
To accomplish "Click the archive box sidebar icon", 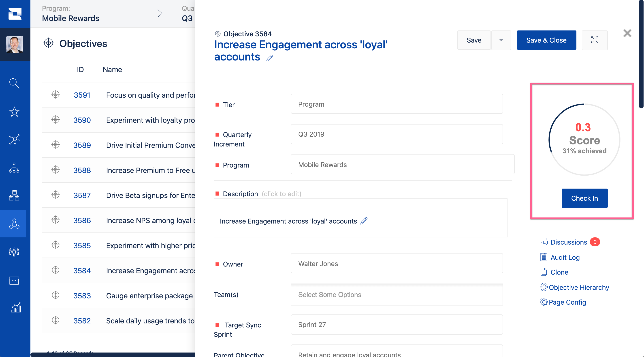I will [x=14, y=280].
